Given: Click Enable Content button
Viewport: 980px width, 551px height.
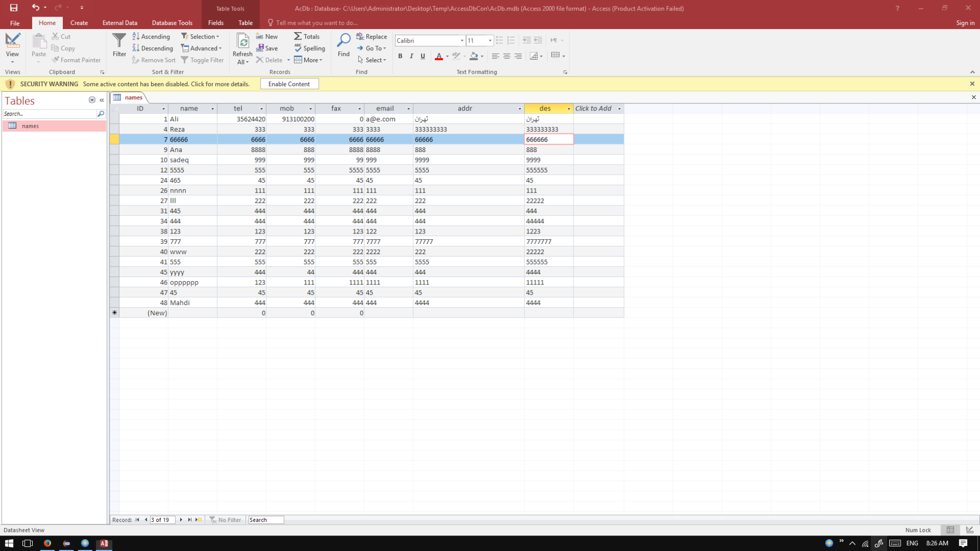Looking at the screenshot, I should pyautogui.click(x=289, y=84).
